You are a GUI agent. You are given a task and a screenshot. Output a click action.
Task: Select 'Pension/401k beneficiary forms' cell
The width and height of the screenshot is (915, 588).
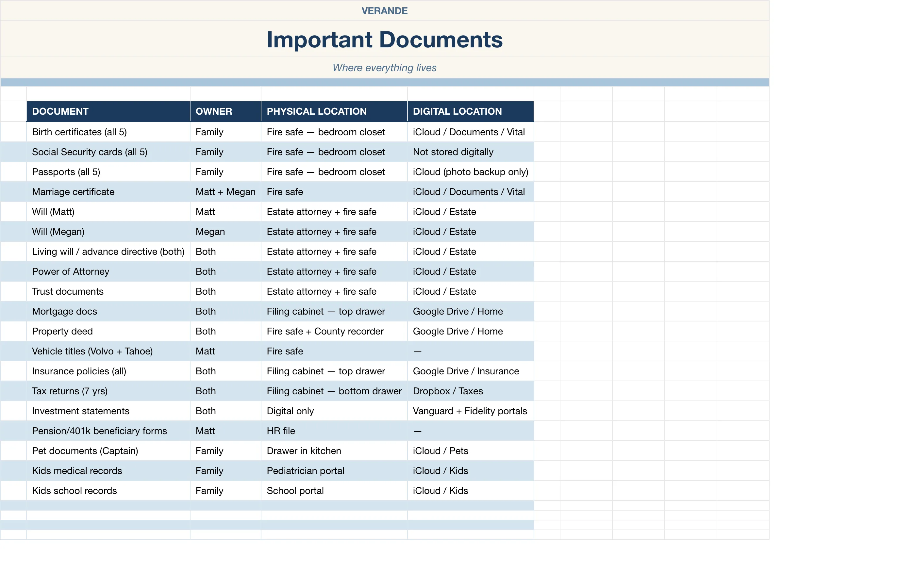108,431
